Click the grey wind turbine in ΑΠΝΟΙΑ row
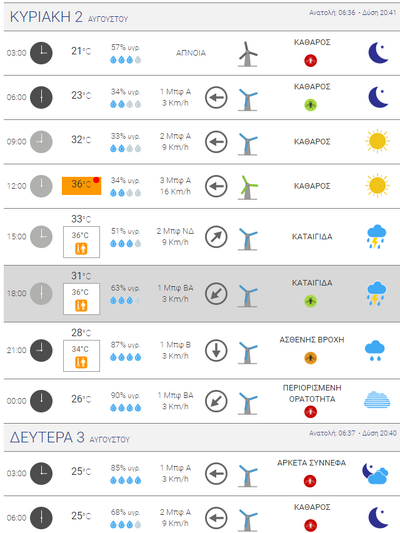The width and height of the screenshot is (400, 533). click(248, 54)
